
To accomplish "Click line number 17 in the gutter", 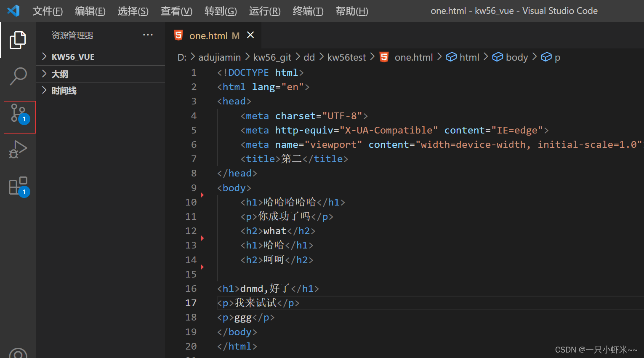I will [x=191, y=303].
